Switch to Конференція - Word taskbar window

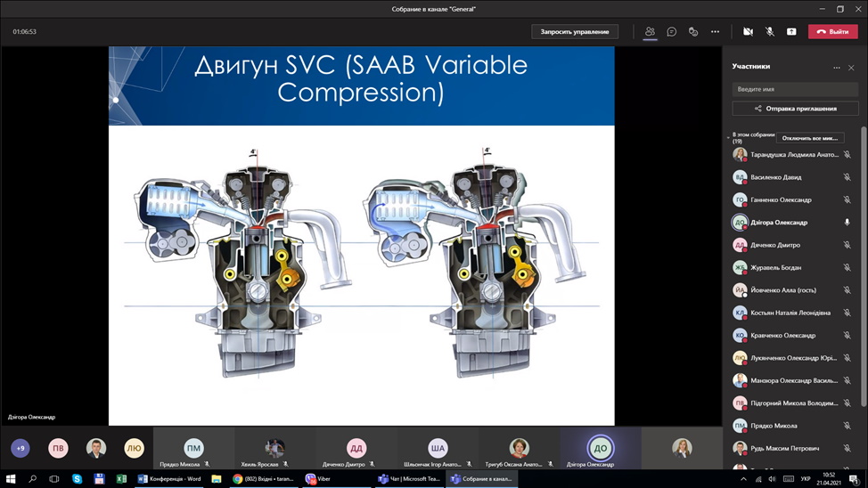(169, 478)
